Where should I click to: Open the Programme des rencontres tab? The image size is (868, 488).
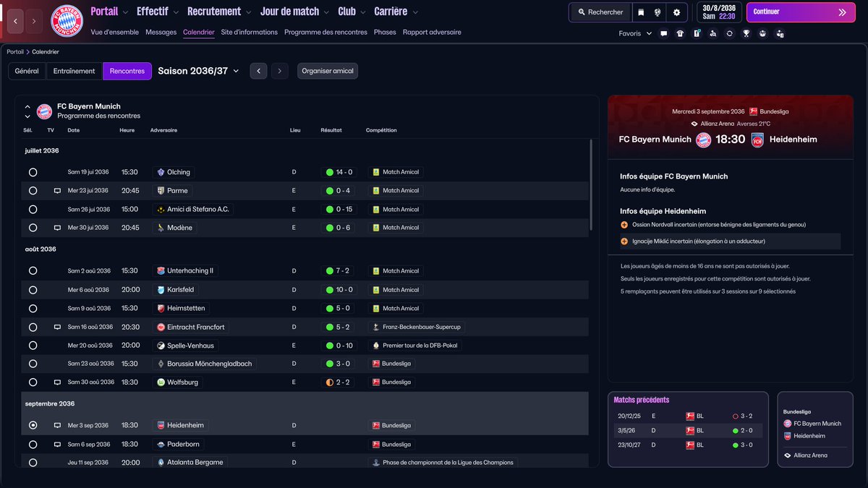tap(325, 33)
